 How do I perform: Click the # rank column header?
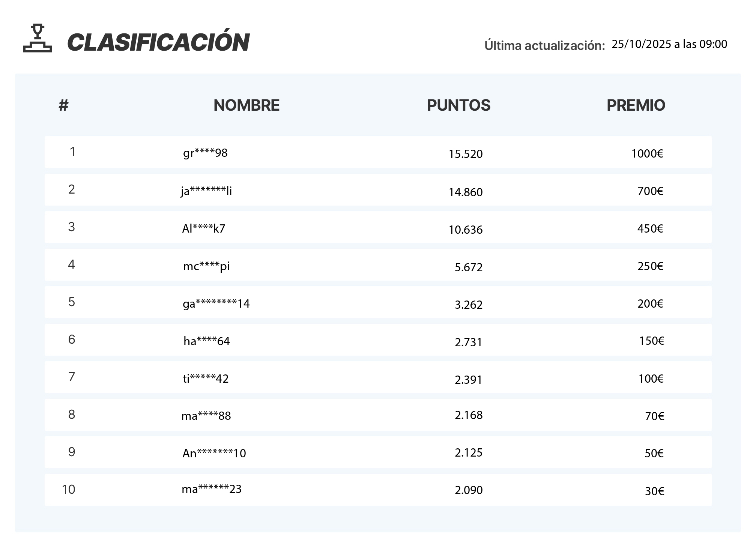coord(63,105)
